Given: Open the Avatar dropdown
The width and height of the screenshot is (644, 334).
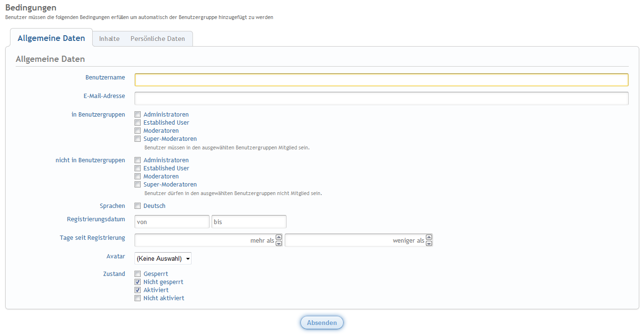Looking at the screenshot, I should coord(163,258).
